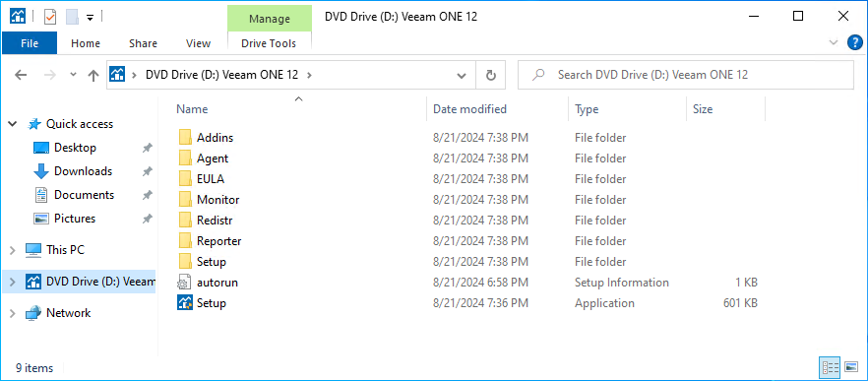
Task: Open the File menu
Action: [x=30, y=43]
